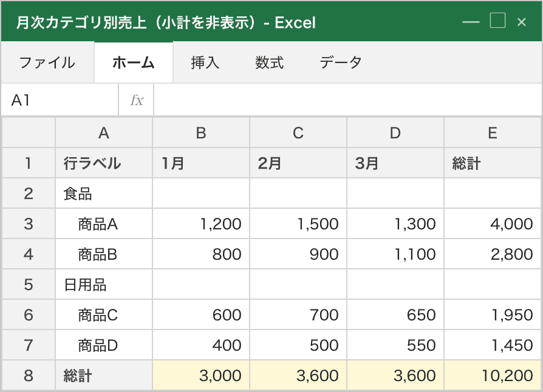Select the 商品A cell
Screen dimensions: 543x392
click(x=104, y=224)
